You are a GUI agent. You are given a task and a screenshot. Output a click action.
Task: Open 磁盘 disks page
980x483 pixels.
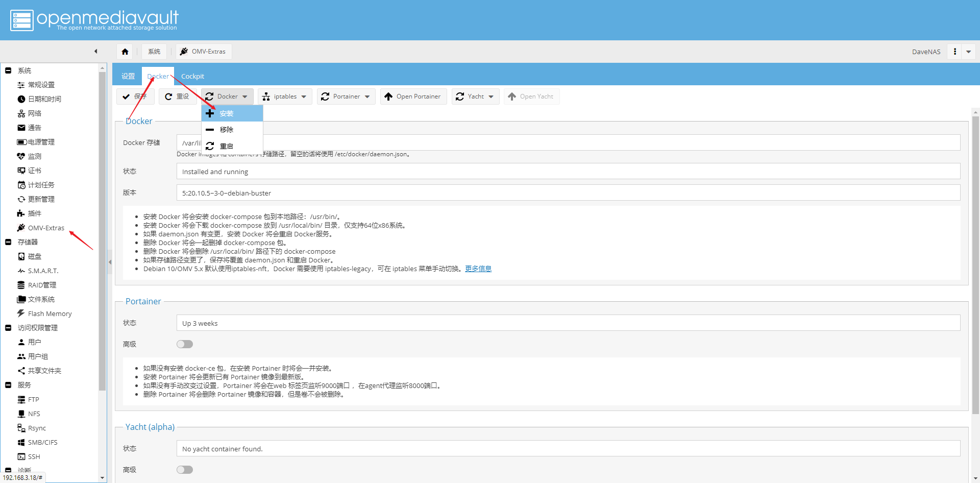tap(29, 256)
